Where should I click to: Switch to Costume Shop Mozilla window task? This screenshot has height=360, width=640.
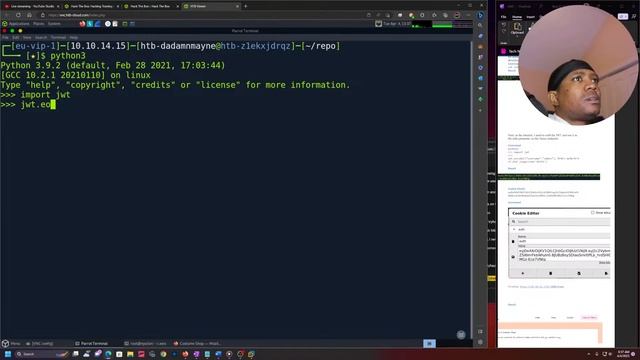197,344
